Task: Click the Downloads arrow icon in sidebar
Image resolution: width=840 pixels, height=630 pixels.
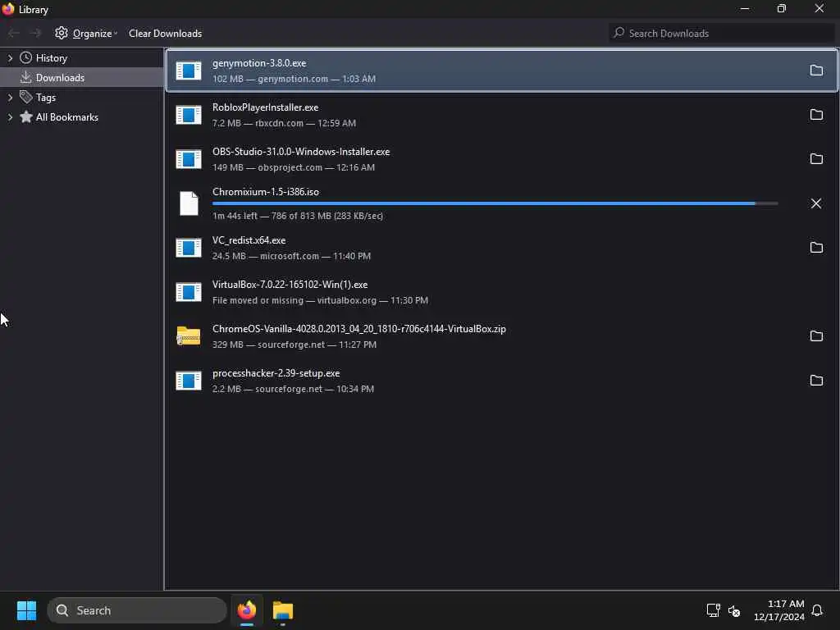Action: coord(25,78)
